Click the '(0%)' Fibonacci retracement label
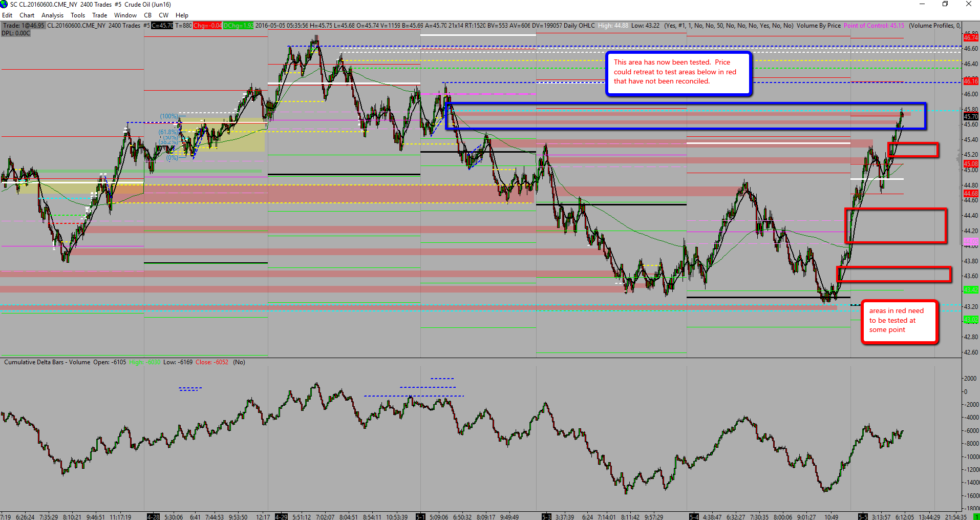 click(172, 158)
